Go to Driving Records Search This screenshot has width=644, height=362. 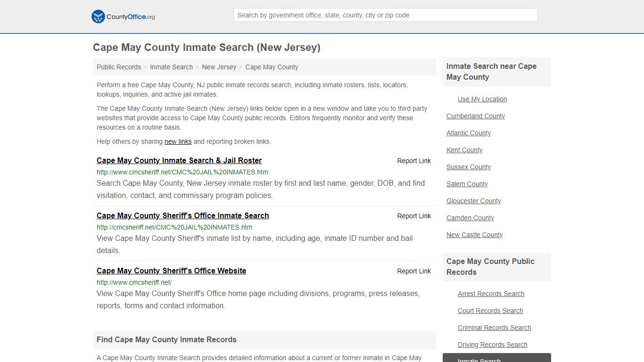pyautogui.click(x=493, y=345)
